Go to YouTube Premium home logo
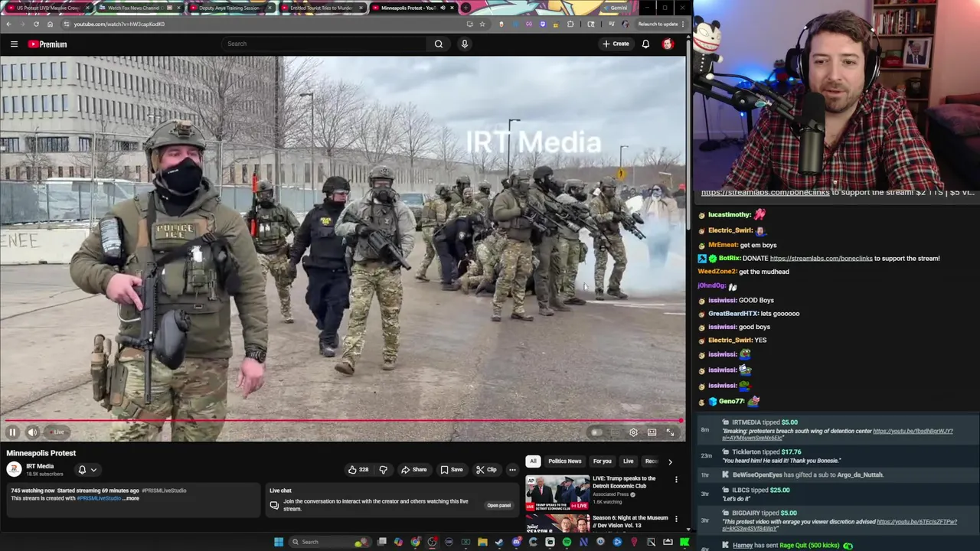This screenshot has width=980, height=551. [47, 44]
